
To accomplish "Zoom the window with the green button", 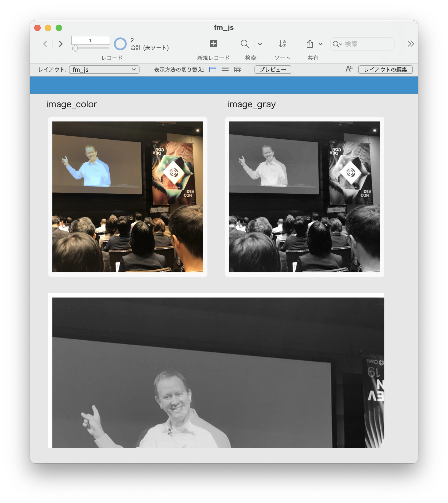I will (x=59, y=28).
